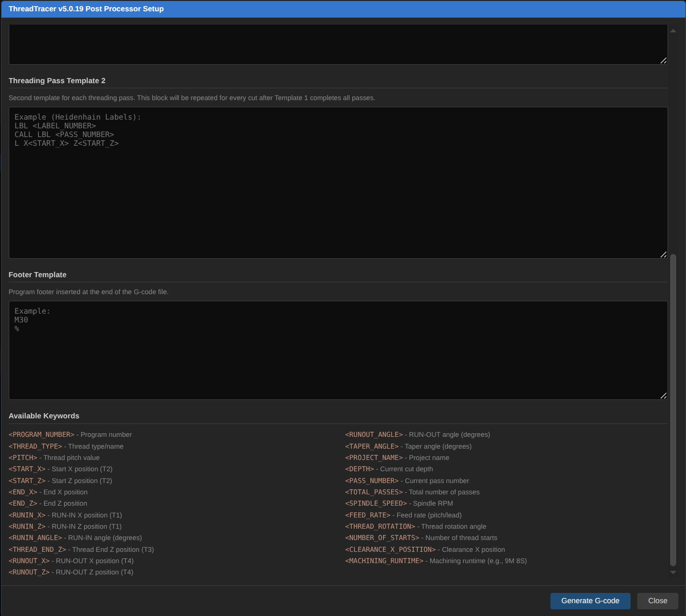Click the Footer Template heading

tap(37, 275)
